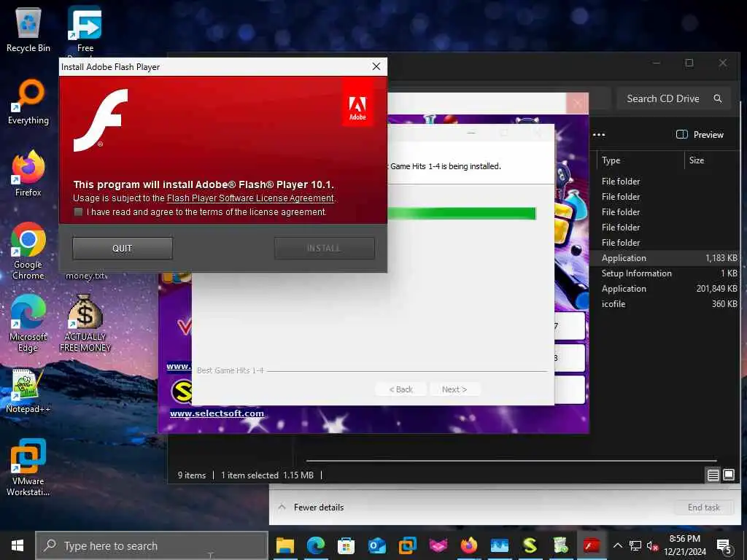Click the muted volume tray icon
747x560 pixels.
[x=652, y=545]
